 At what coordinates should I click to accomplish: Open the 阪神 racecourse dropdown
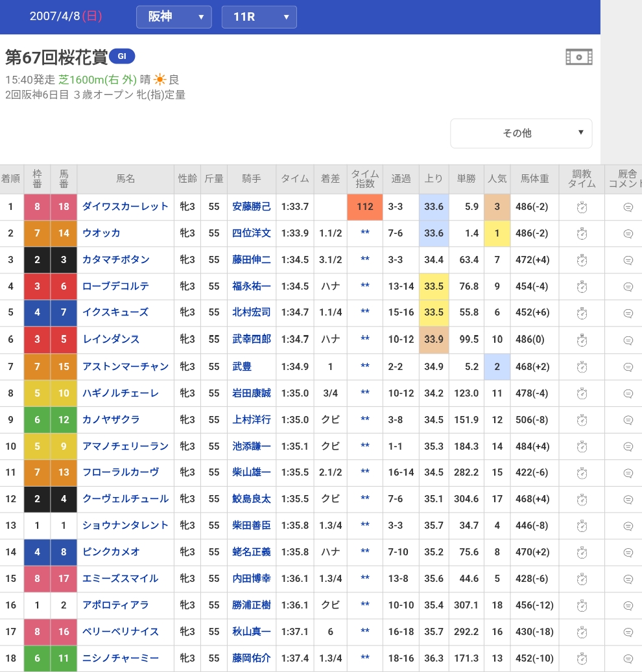(x=174, y=17)
